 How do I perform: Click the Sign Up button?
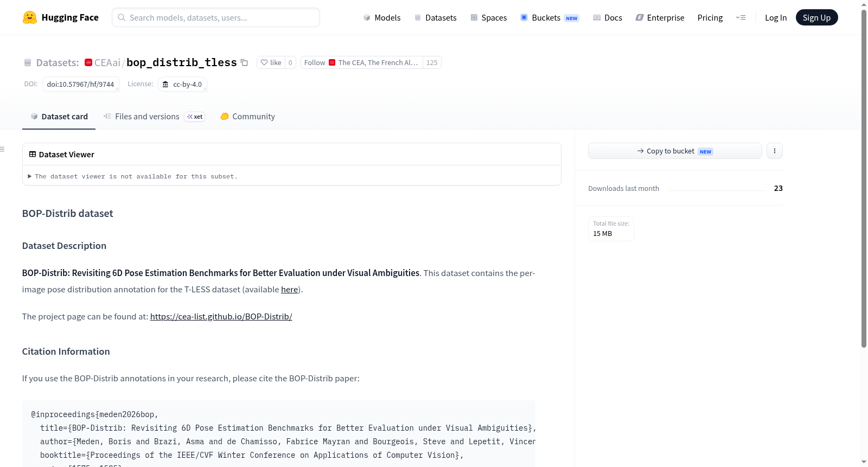pos(816,17)
